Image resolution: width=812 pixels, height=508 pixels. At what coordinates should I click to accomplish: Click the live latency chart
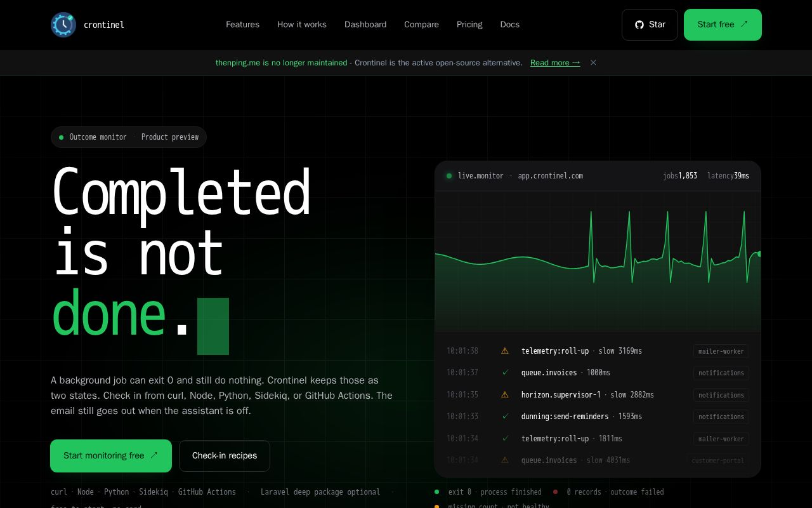[x=598, y=261]
